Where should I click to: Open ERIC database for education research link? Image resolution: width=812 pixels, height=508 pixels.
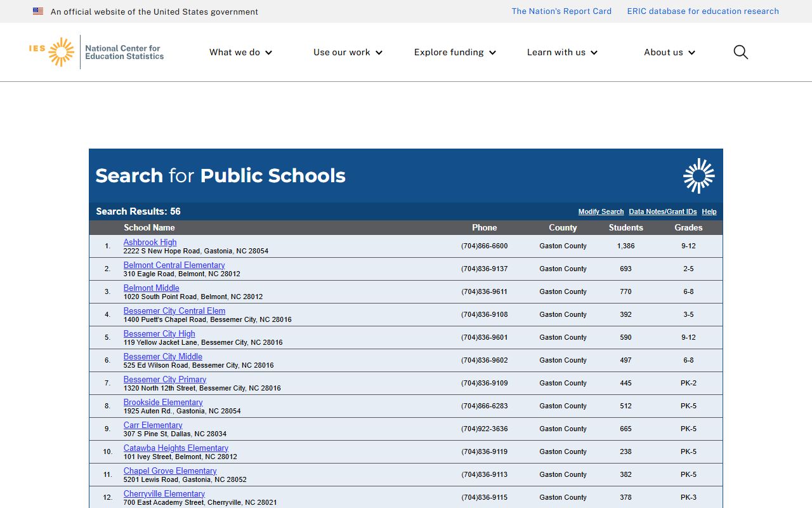(x=703, y=11)
